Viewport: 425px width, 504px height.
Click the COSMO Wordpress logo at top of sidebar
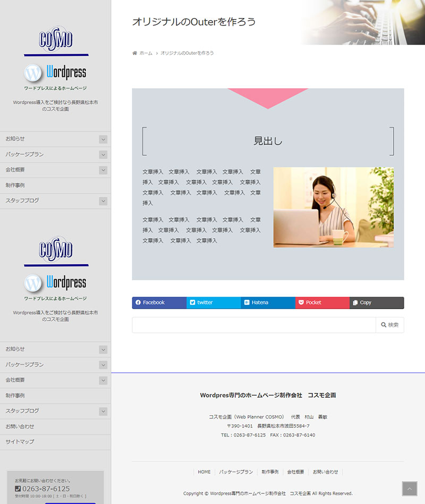pyautogui.click(x=56, y=58)
